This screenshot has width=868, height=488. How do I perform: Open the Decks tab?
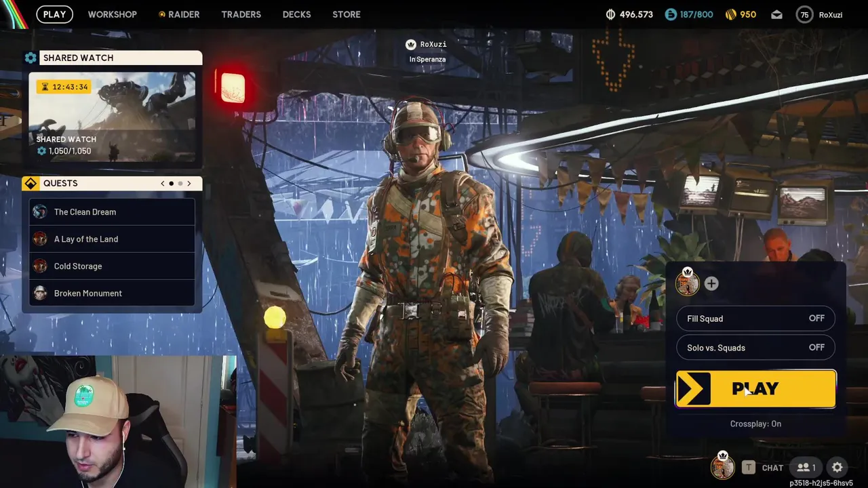tap(296, 14)
